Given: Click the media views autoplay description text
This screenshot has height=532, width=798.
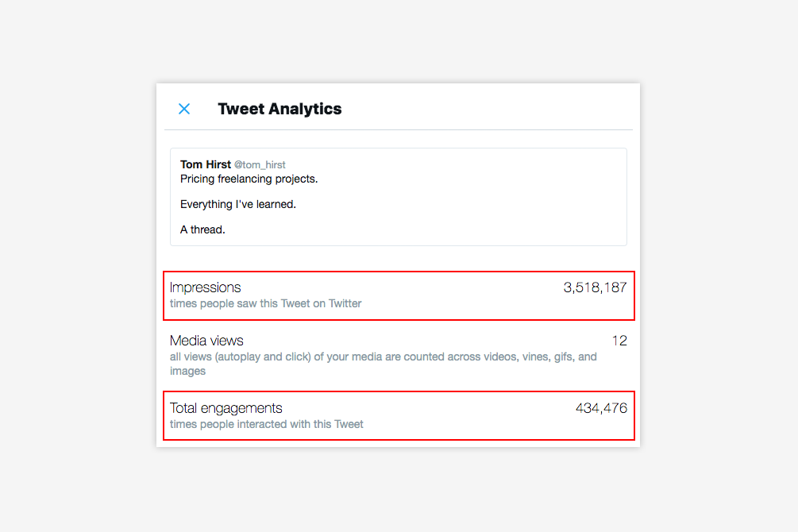Looking at the screenshot, I should coord(383,357).
